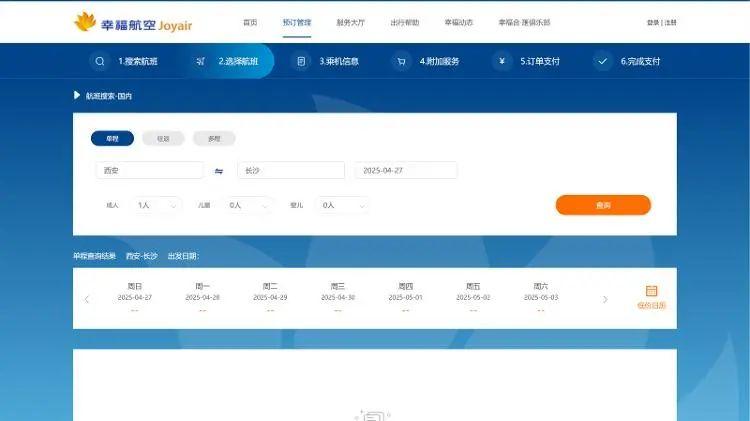Open the infant passenger count dropdown
This screenshot has width=750, height=421.
[x=342, y=205]
